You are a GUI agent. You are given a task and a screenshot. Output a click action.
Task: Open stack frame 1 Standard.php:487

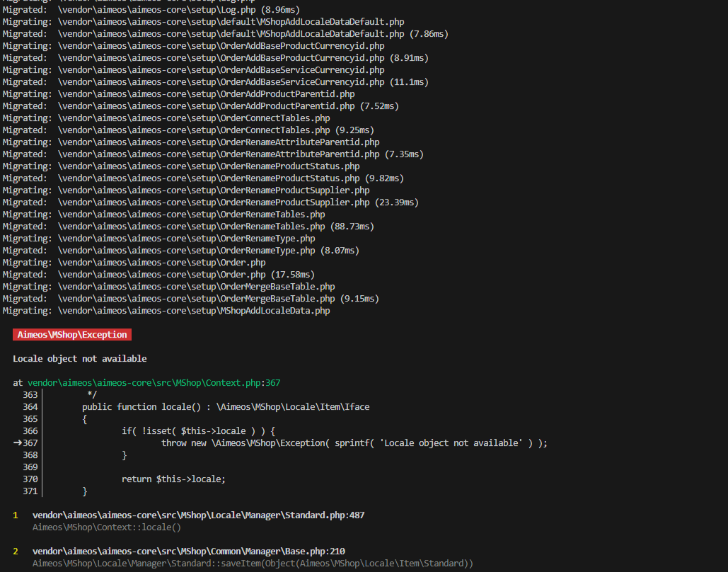pyautogui.click(x=198, y=515)
